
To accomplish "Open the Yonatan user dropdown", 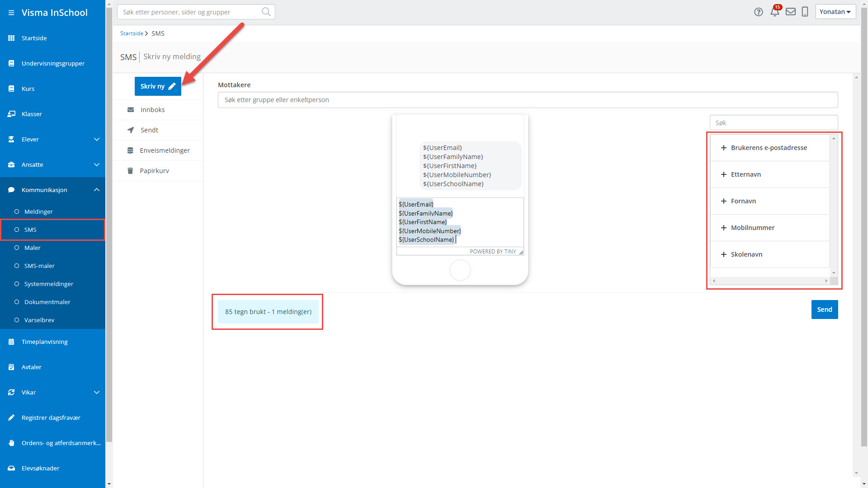I will pos(835,12).
